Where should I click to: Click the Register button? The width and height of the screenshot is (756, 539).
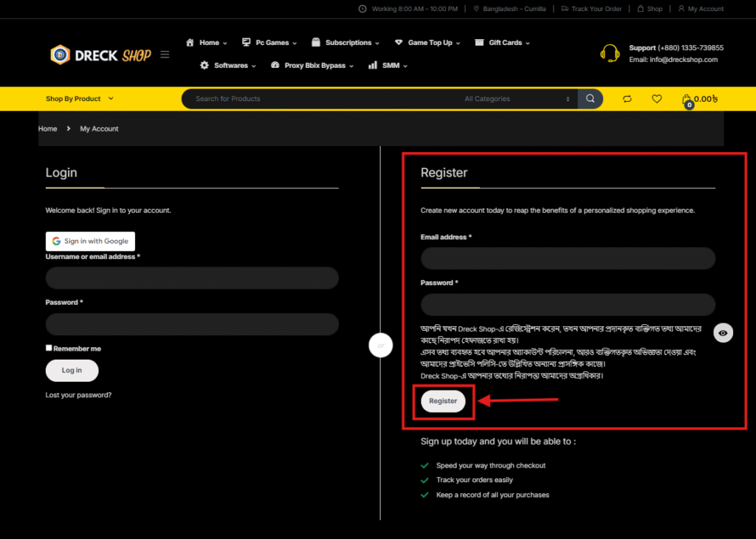click(443, 401)
